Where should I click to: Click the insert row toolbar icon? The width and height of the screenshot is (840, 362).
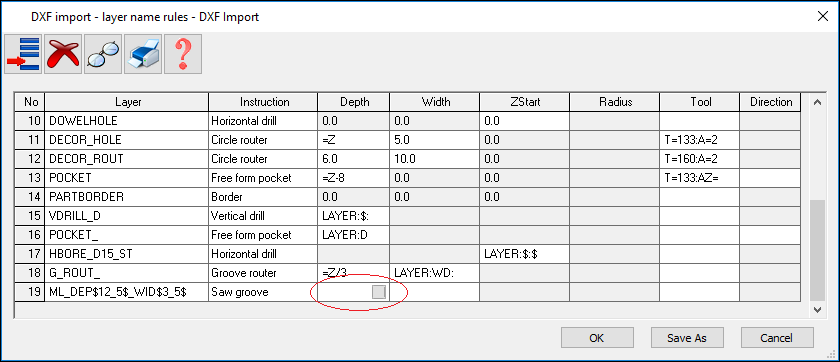(x=23, y=54)
